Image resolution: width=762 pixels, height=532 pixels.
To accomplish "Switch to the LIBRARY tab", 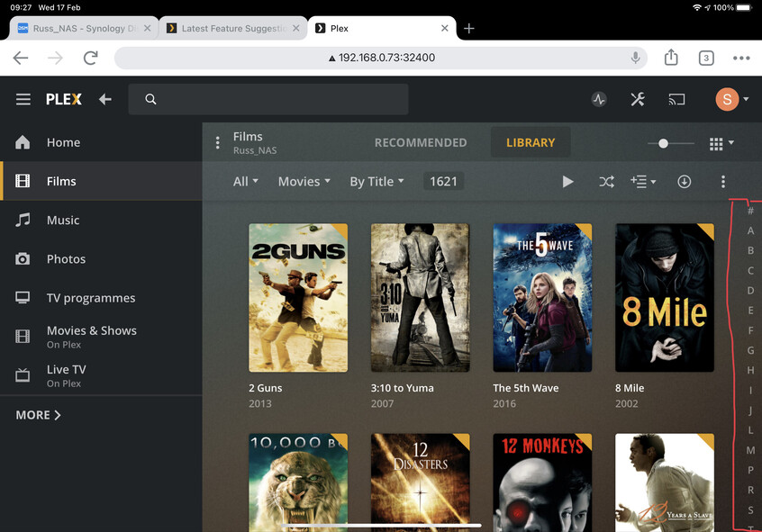I will (531, 142).
